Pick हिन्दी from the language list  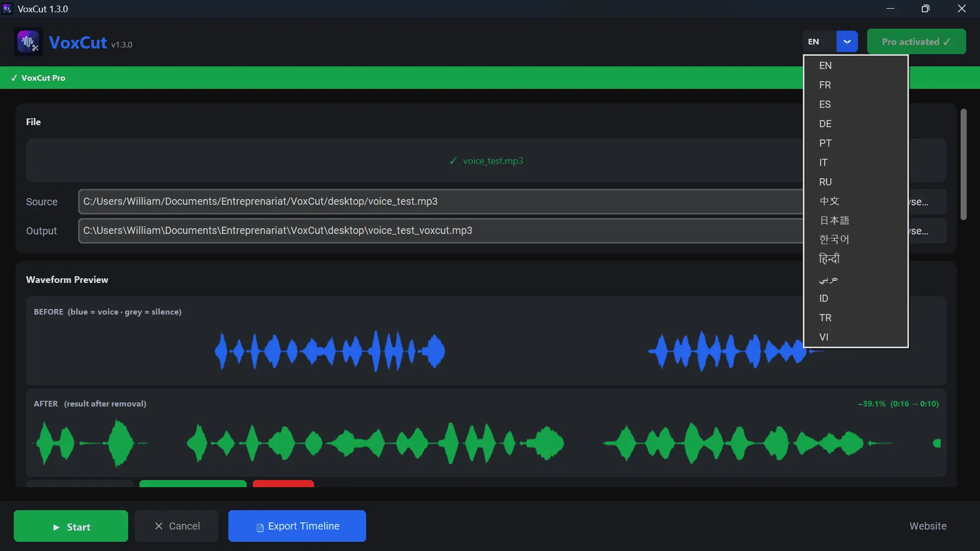point(855,259)
